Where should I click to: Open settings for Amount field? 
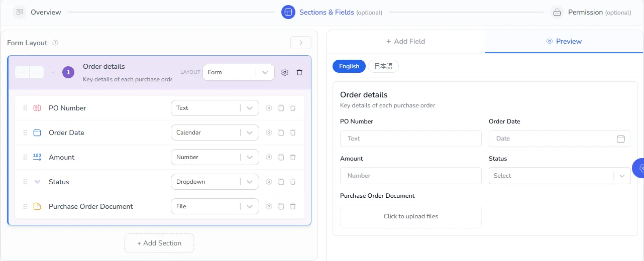[269, 157]
